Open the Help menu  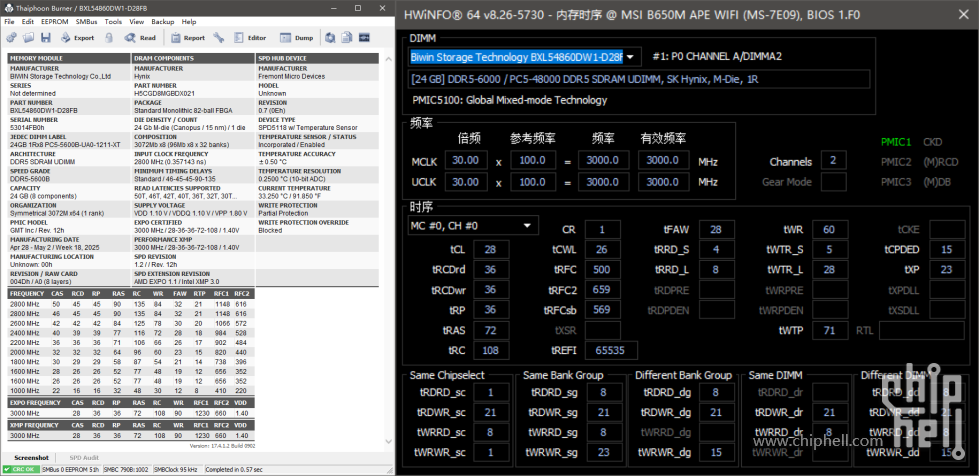[189, 21]
